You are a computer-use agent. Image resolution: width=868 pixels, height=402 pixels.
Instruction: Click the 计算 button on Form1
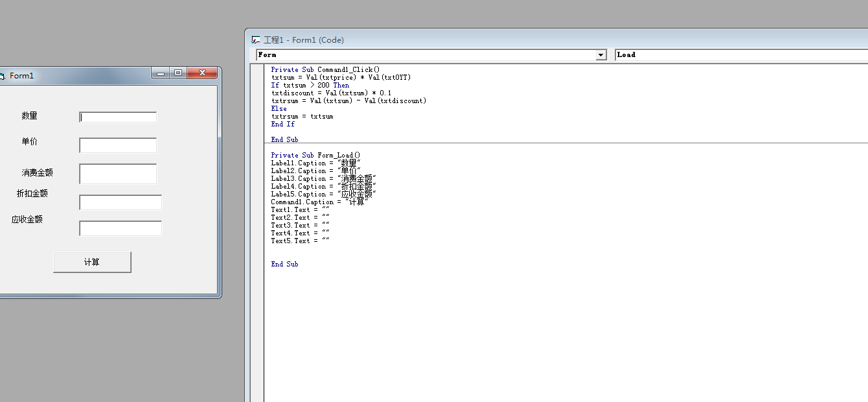pyautogui.click(x=92, y=262)
